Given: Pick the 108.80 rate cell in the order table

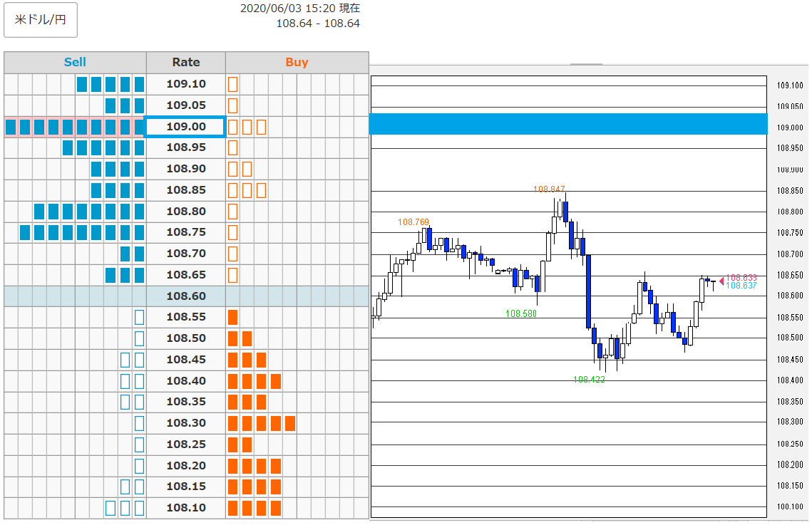Looking at the screenshot, I should click(x=186, y=211).
